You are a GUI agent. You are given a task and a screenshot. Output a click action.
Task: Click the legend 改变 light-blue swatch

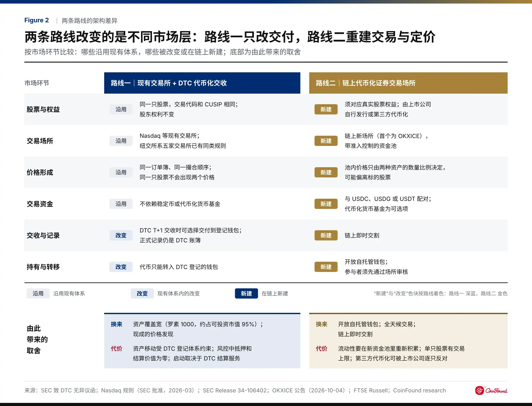click(x=142, y=293)
